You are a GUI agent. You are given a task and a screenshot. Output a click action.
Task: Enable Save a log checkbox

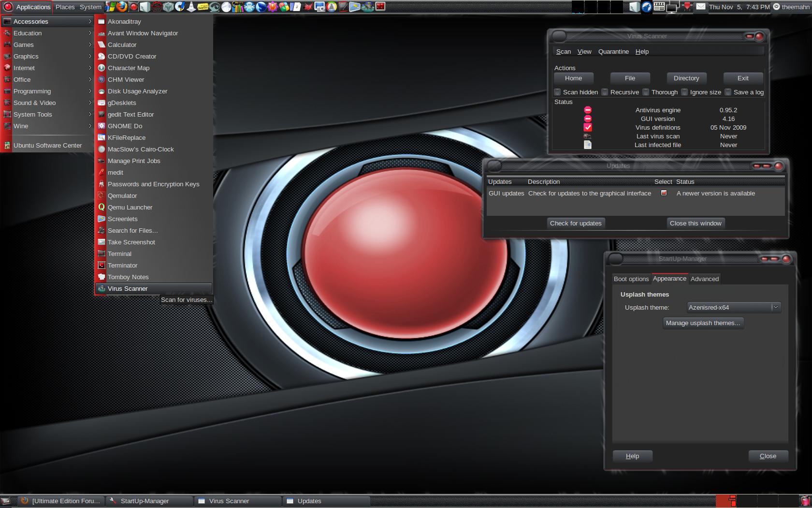728,92
